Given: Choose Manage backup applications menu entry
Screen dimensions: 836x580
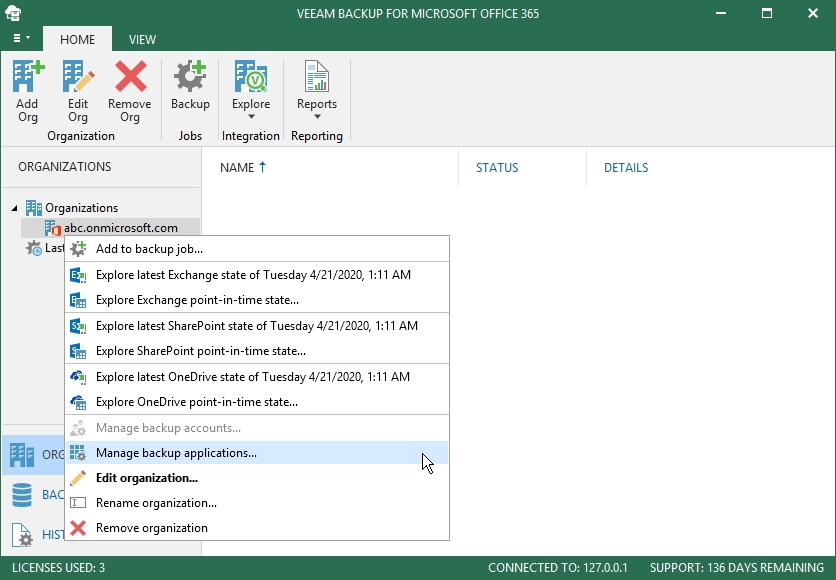Looking at the screenshot, I should pos(176,453).
